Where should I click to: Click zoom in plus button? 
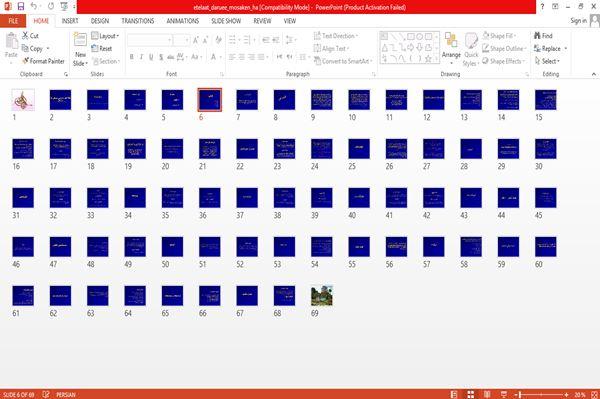567,394
